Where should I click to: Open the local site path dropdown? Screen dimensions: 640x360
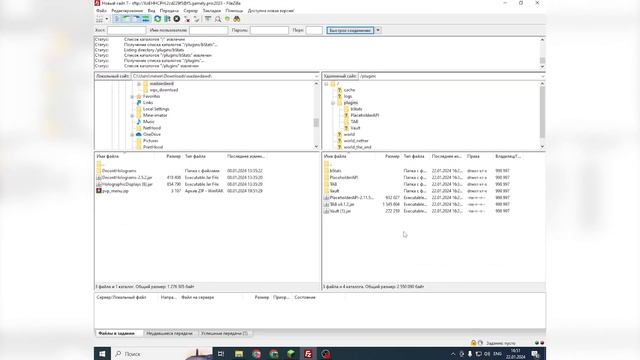(x=316, y=76)
